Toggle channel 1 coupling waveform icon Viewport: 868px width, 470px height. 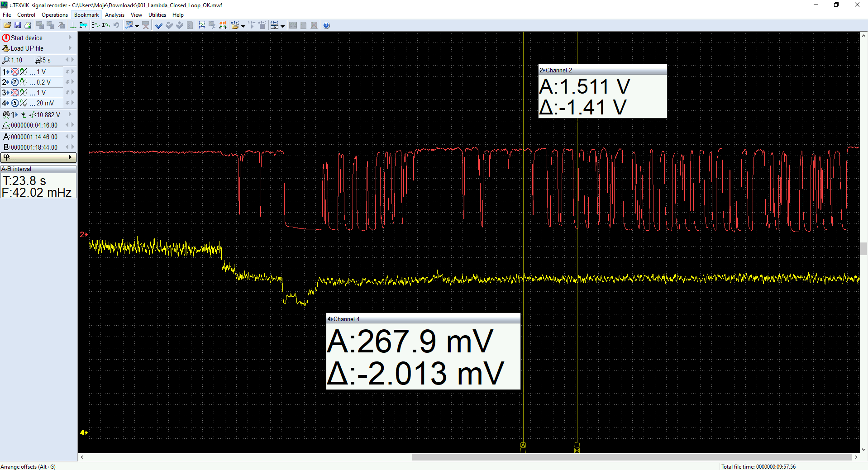click(x=23, y=72)
